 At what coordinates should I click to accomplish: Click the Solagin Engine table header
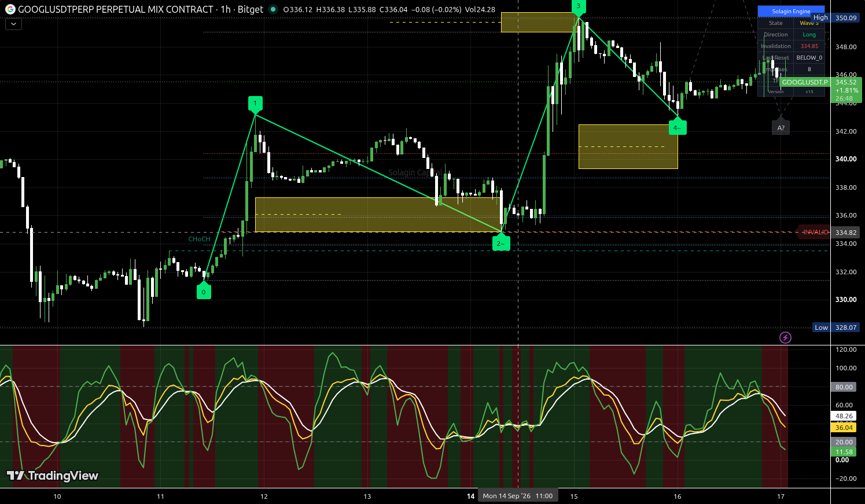point(791,11)
